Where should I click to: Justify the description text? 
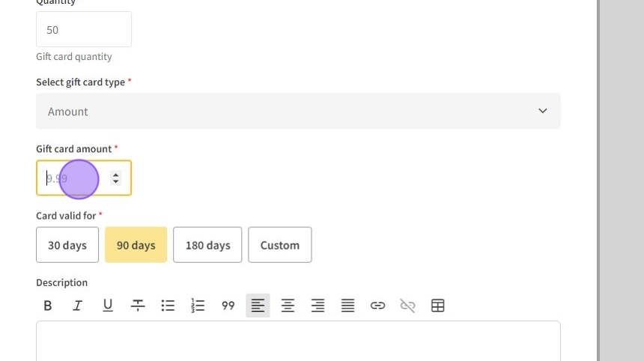pyautogui.click(x=347, y=306)
